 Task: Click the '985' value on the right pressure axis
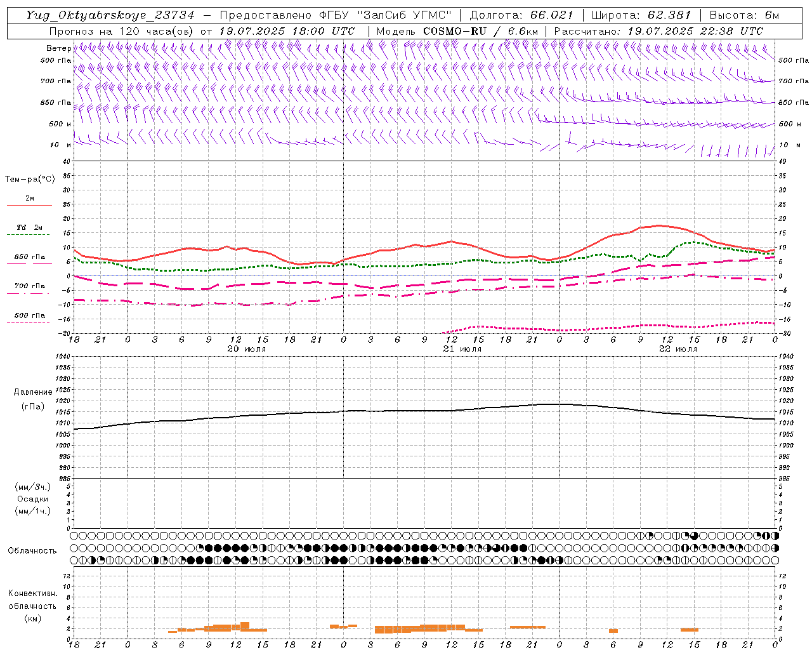point(785,479)
